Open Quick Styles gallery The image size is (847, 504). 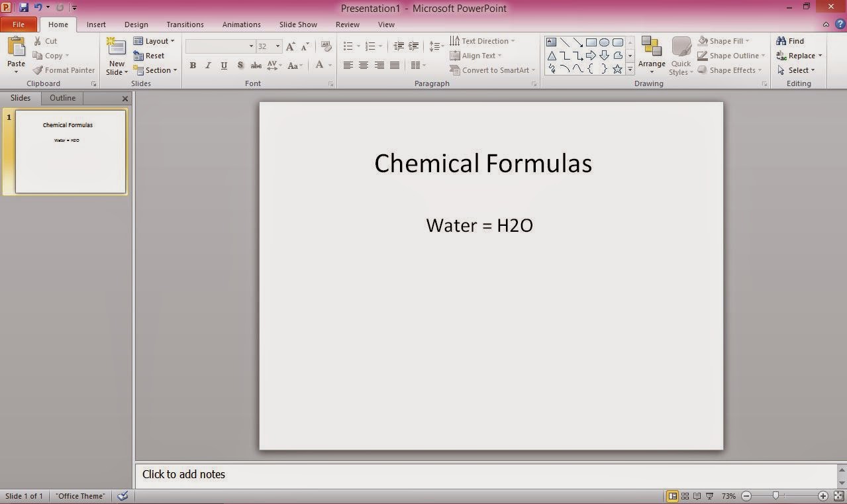pos(681,56)
